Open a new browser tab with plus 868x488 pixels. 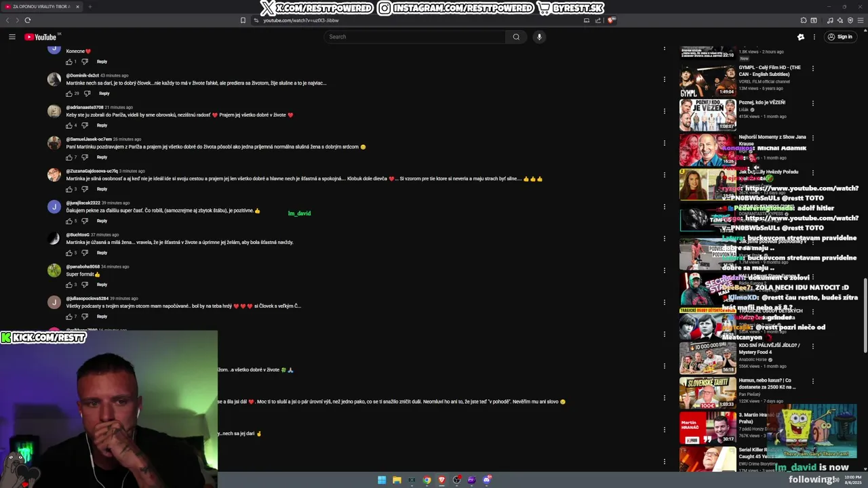pos(90,7)
